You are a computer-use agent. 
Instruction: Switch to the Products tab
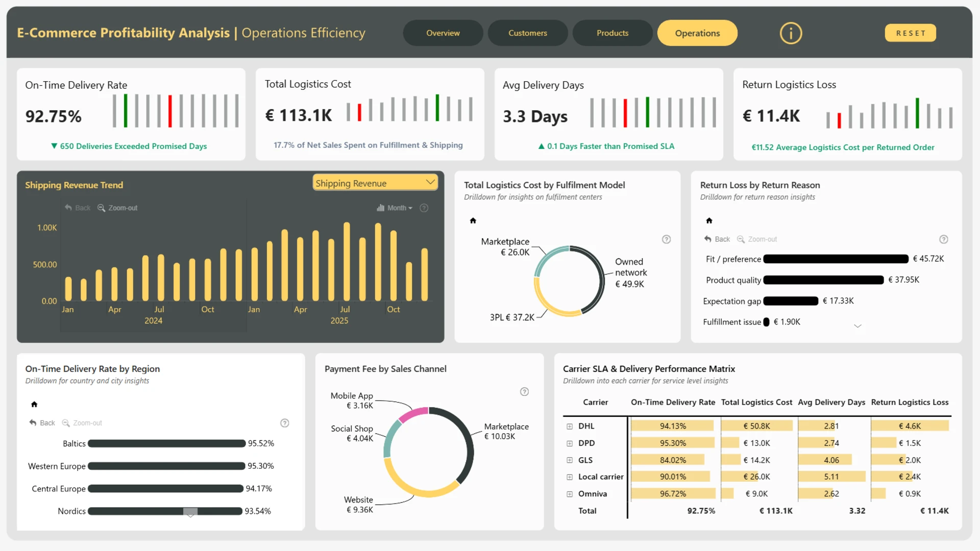coord(612,33)
